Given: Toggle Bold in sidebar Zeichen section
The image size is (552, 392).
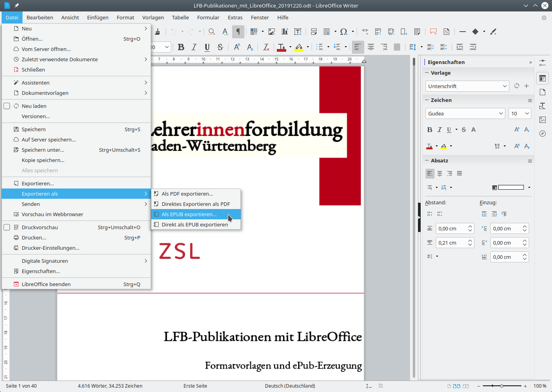Looking at the screenshot, I should (x=430, y=130).
